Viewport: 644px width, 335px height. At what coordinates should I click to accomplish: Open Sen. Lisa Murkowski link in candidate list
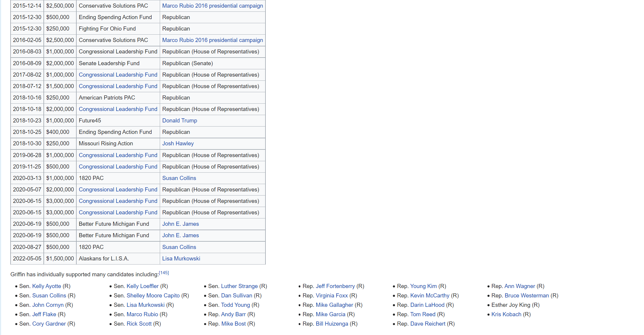pyautogui.click(x=146, y=305)
